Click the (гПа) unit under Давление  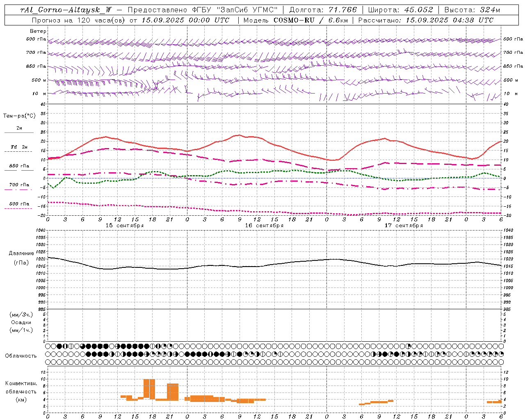(21, 262)
